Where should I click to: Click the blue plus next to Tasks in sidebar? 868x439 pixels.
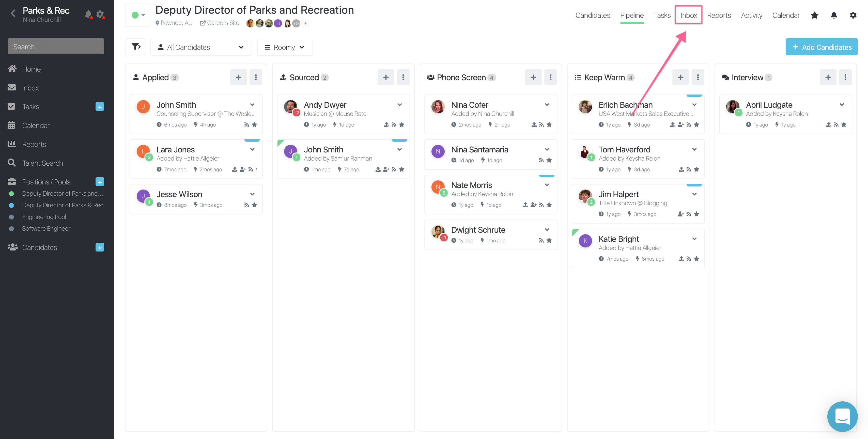tap(100, 107)
